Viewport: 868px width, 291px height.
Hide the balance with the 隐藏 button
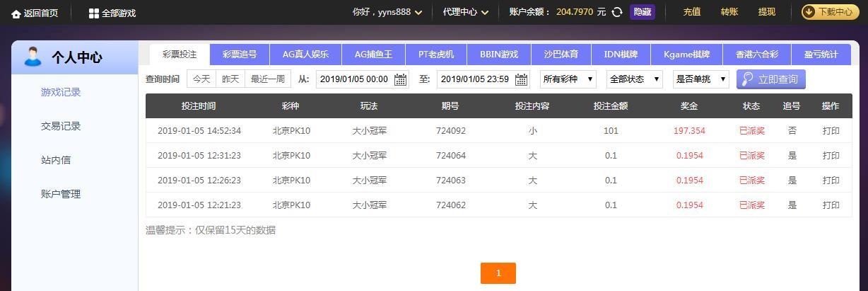(642, 12)
